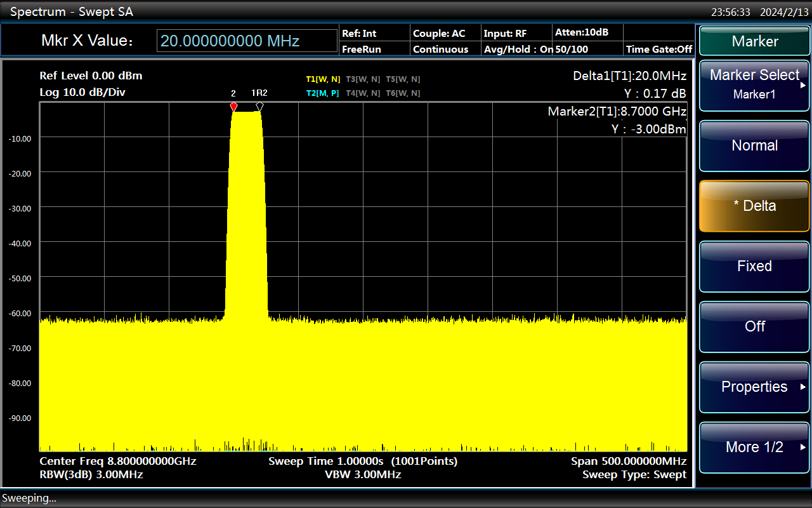Click the Ref Level 0.00 dBm label

[x=91, y=76]
